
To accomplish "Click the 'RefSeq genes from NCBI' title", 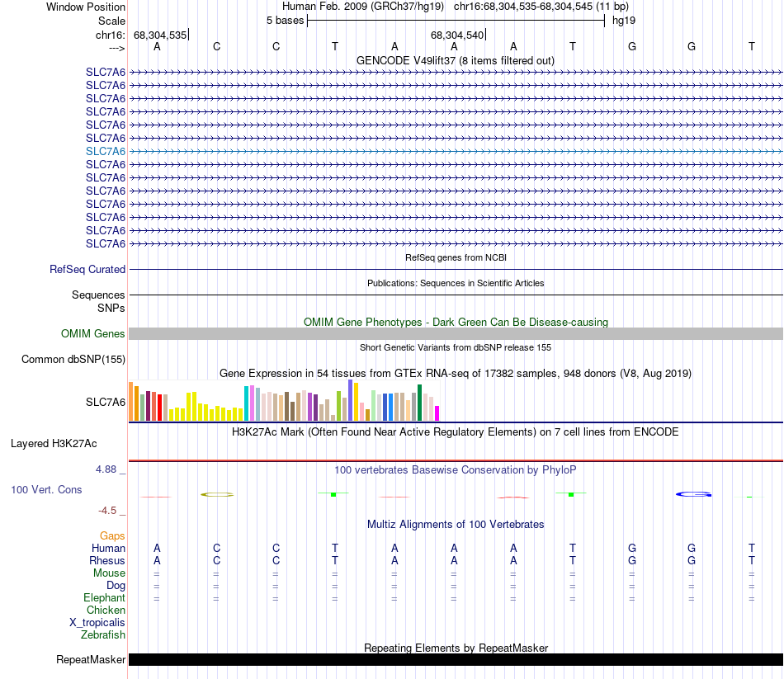I will pos(456,257).
